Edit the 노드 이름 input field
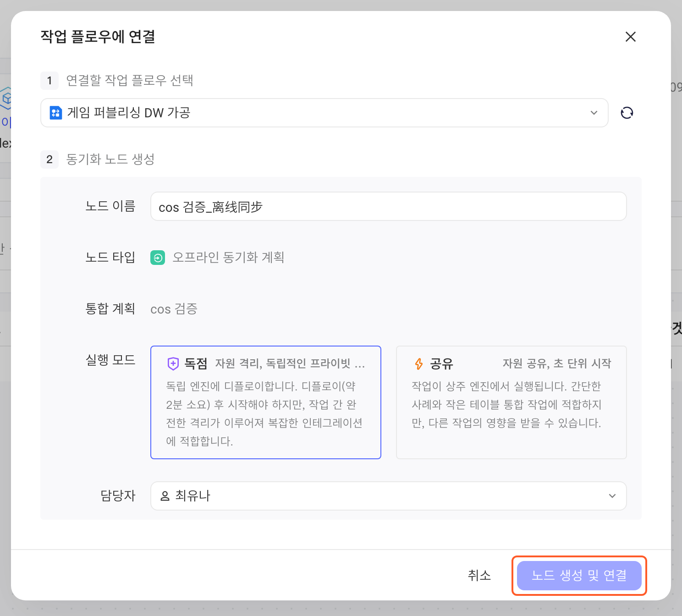 click(389, 206)
